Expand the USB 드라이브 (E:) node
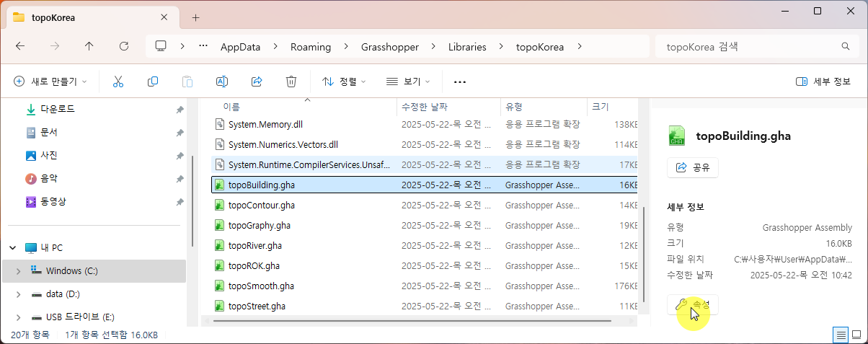 pyautogui.click(x=19, y=317)
